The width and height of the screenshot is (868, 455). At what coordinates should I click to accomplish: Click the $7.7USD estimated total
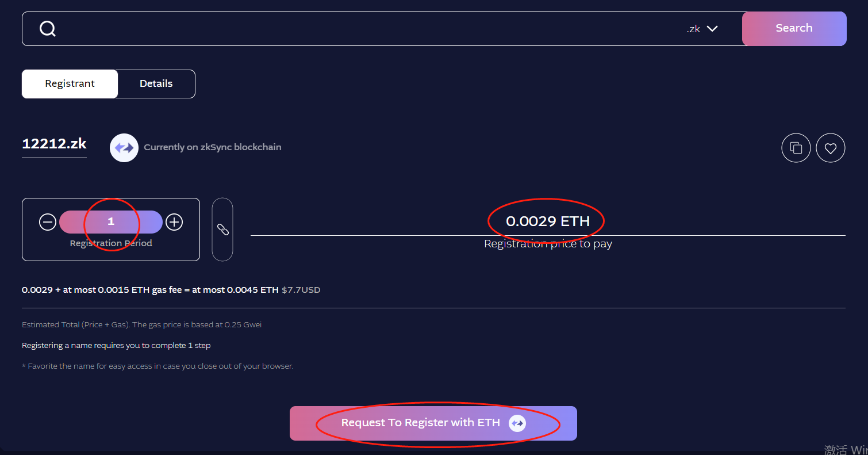(x=301, y=290)
